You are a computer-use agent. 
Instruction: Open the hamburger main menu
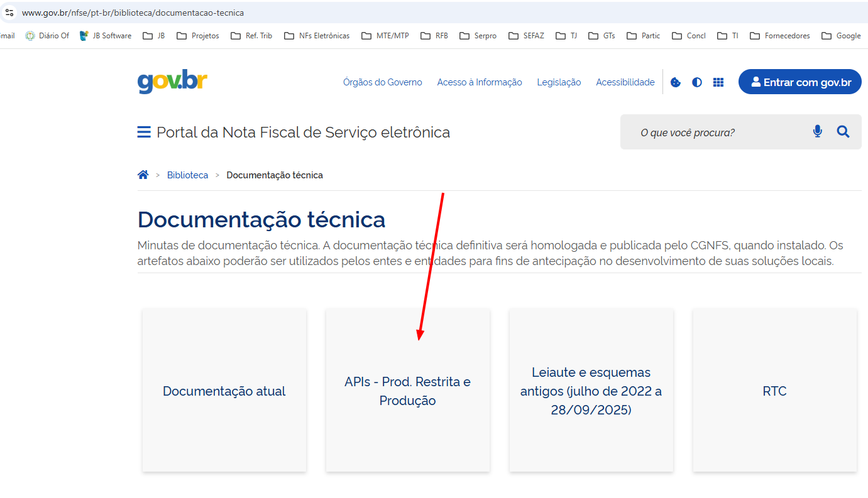(144, 133)
